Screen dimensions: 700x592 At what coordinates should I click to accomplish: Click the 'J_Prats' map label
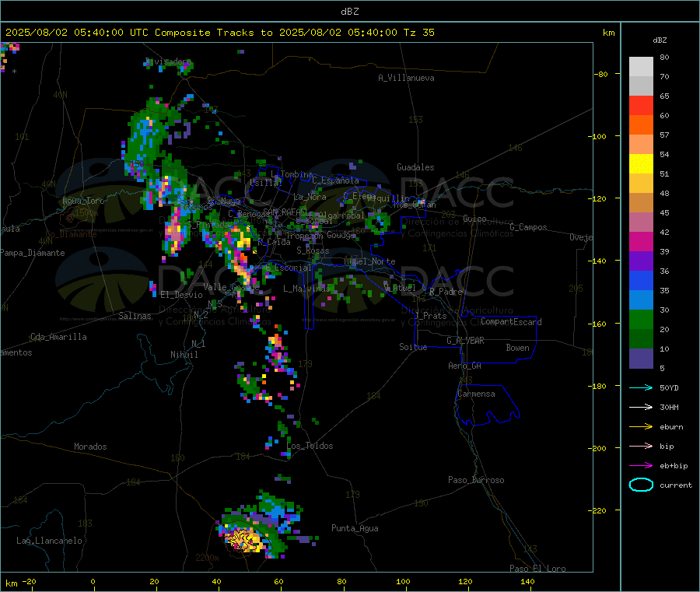[430, 316]
